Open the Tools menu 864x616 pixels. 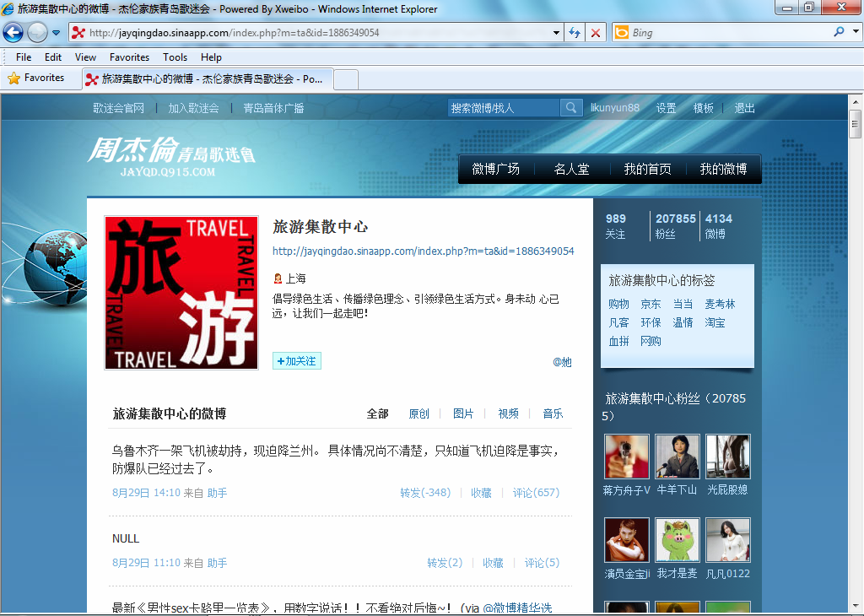click(x=175, y=57)
